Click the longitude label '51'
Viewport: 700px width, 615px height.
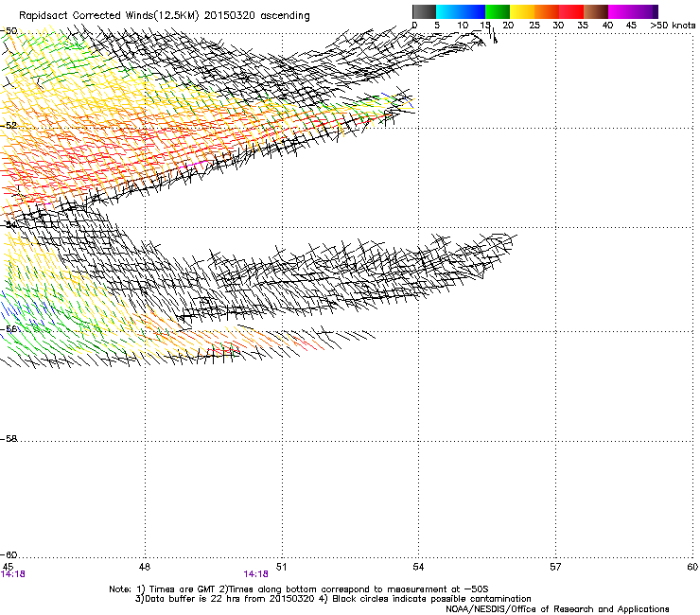tap(281, 567)
